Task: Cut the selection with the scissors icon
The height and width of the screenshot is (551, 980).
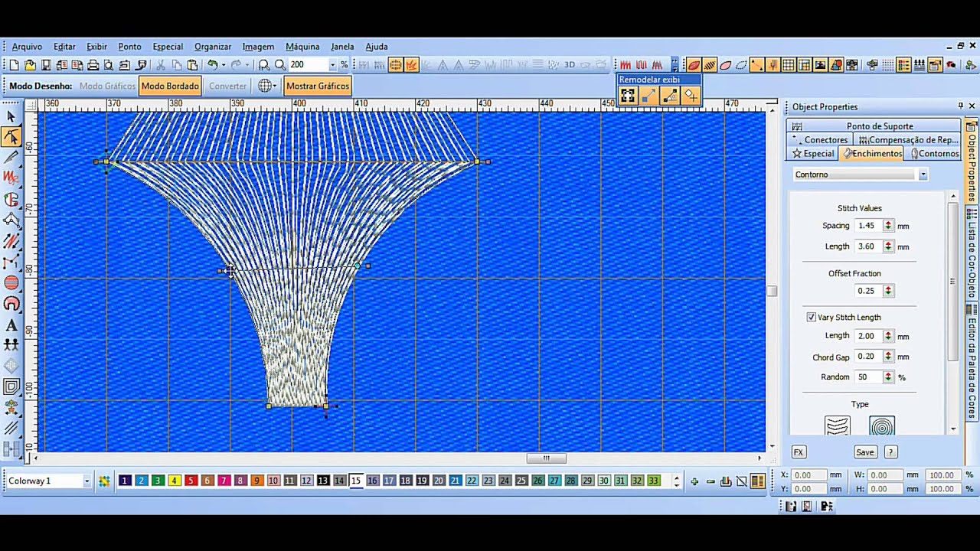Action: pyautogui.click(x=161, y=65)
